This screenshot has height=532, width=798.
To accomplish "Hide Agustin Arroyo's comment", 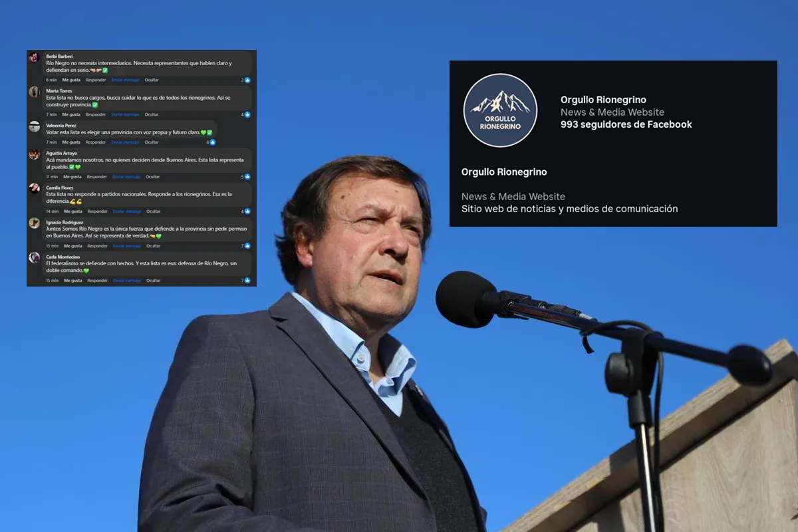I will pos(153,177).
